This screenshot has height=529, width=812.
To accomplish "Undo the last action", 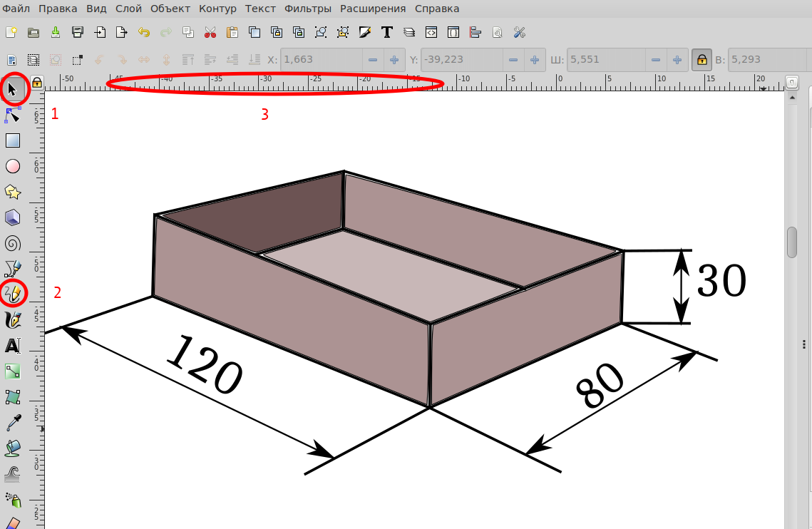I will point(144,33).
